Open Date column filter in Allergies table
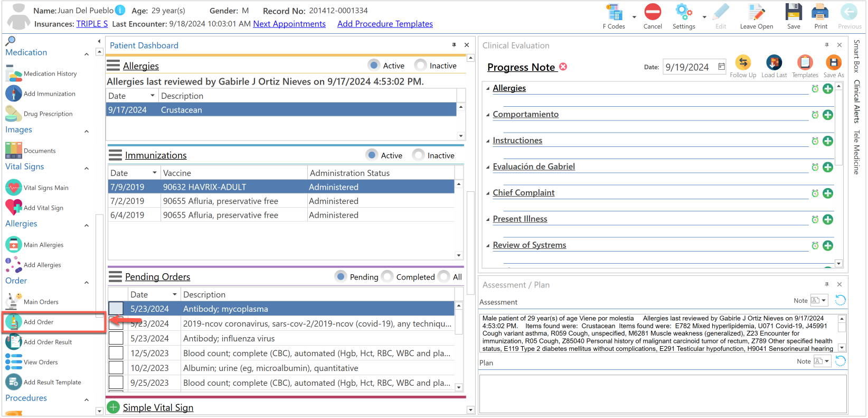This screenshot has height=418, width=868. point(153,96)
